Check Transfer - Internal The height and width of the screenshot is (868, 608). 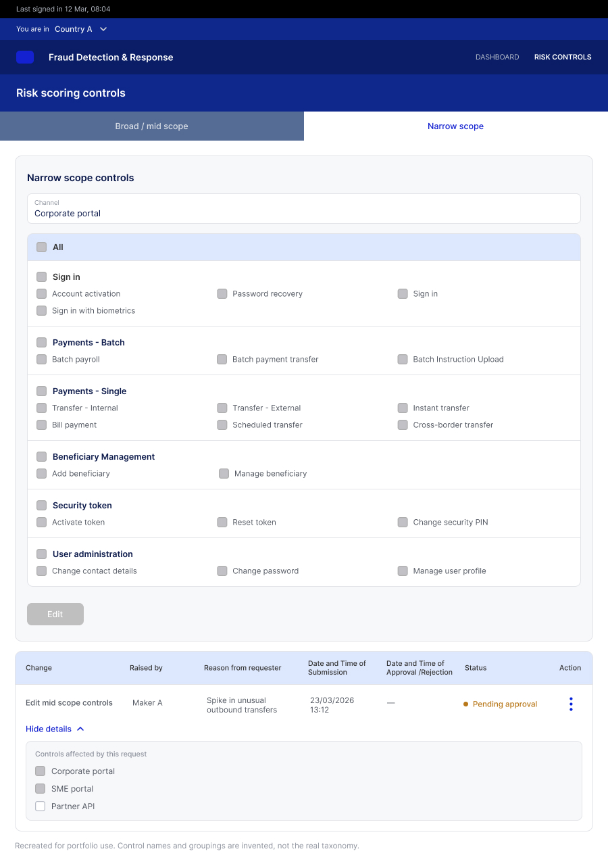tap(42, 408)
